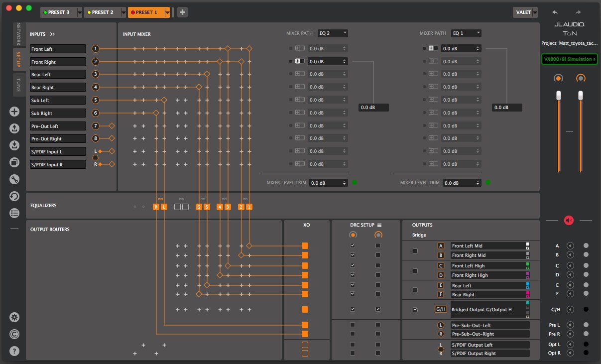Click the redo arrow above the JL Audio logo

click(x=578, y=12)
